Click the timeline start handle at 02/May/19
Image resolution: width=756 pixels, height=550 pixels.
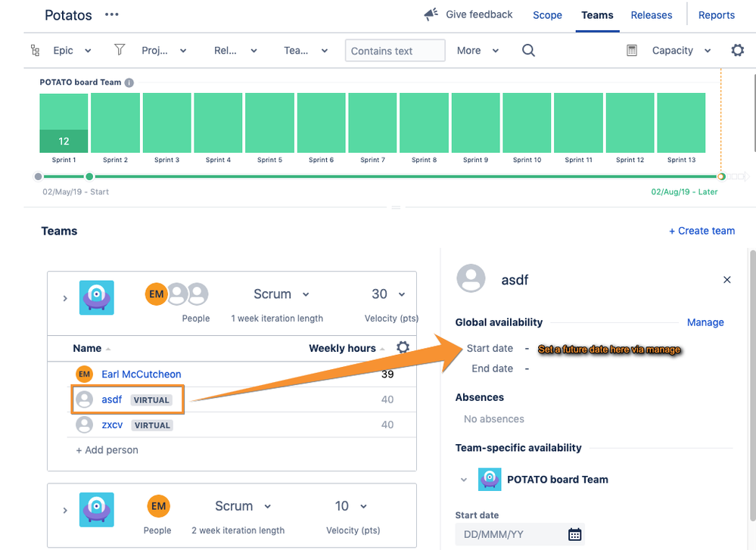(x=38, y=176)
